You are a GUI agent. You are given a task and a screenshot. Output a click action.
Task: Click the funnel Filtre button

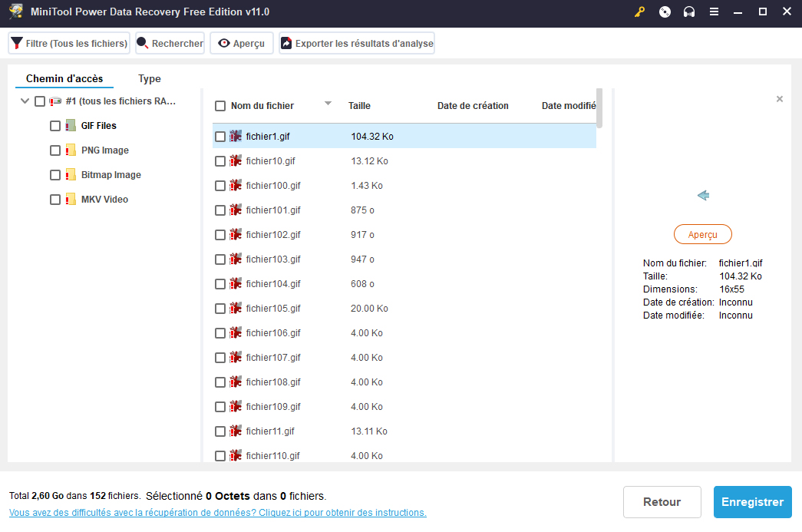click(x=69, y=44)
